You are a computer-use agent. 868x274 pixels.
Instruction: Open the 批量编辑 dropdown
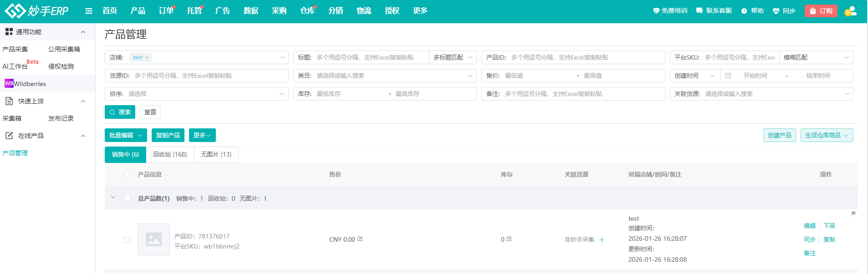pyautogui.click(x=126, y=135)
